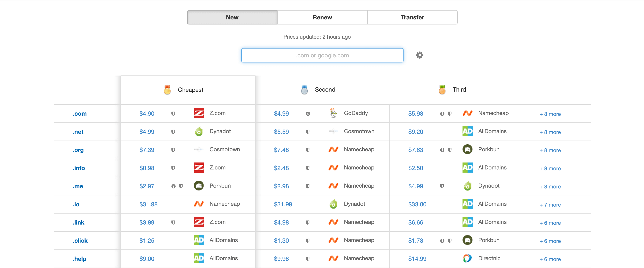Screen dimensions: 644x268
Task: Click the settings gear icon
Action: 419,55
